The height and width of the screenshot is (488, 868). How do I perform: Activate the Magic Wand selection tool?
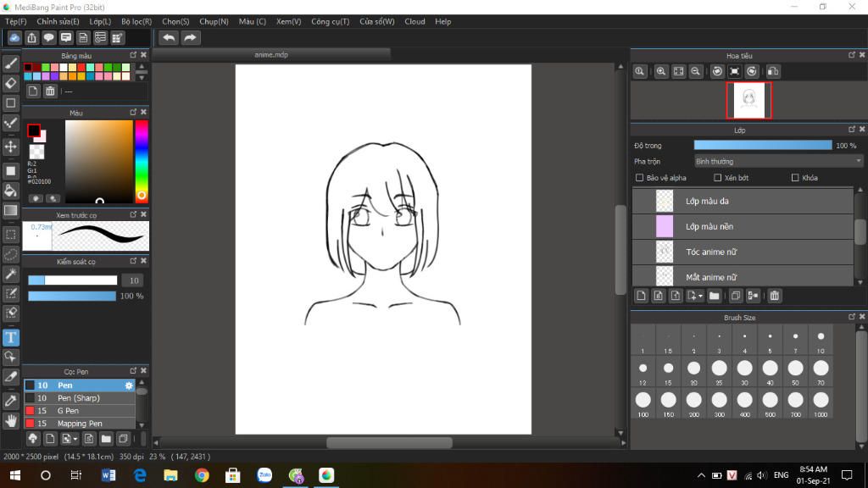pos(11,274)
